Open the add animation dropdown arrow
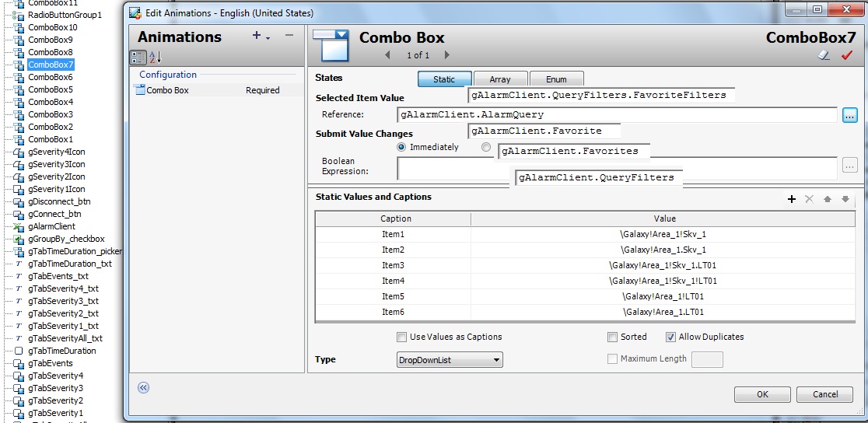 point(268,37)
